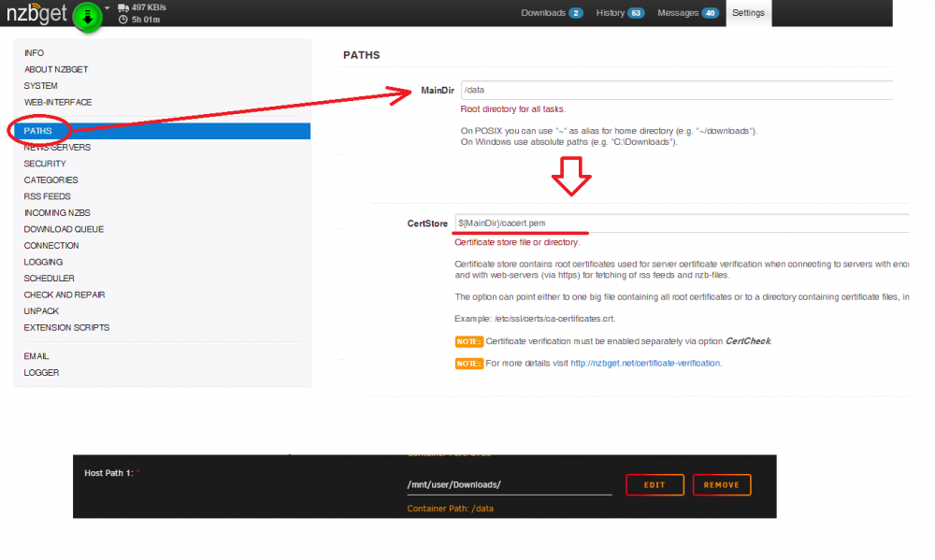The width and height of the screenshot is (935, 560).
Task: Click the nzbget logo
Action: 36,13
